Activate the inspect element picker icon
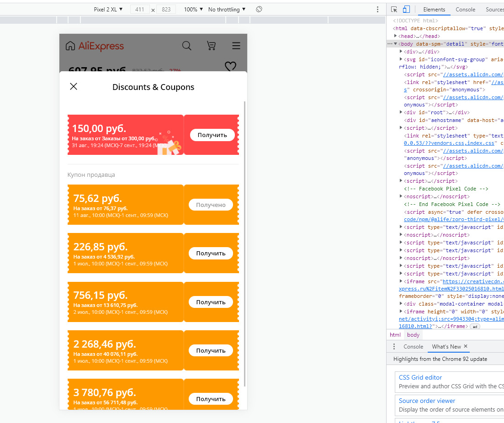Image resolution: width=504 pixels, height=423 pixels. (394, 9)
